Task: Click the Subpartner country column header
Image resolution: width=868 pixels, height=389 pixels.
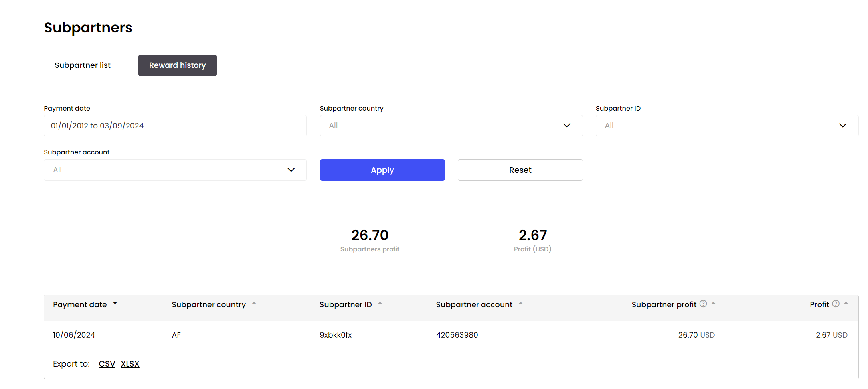Action: coord(209,304)
